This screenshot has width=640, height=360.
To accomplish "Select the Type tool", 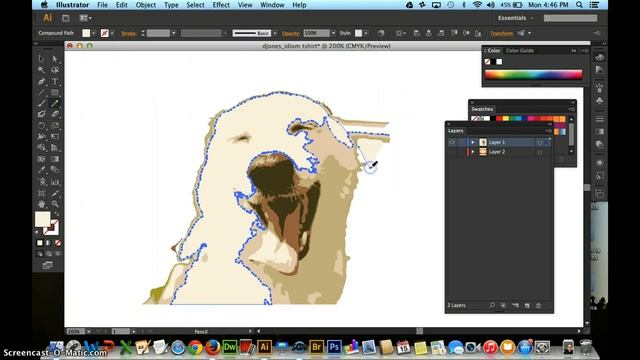I will click(x=55, y=81).
